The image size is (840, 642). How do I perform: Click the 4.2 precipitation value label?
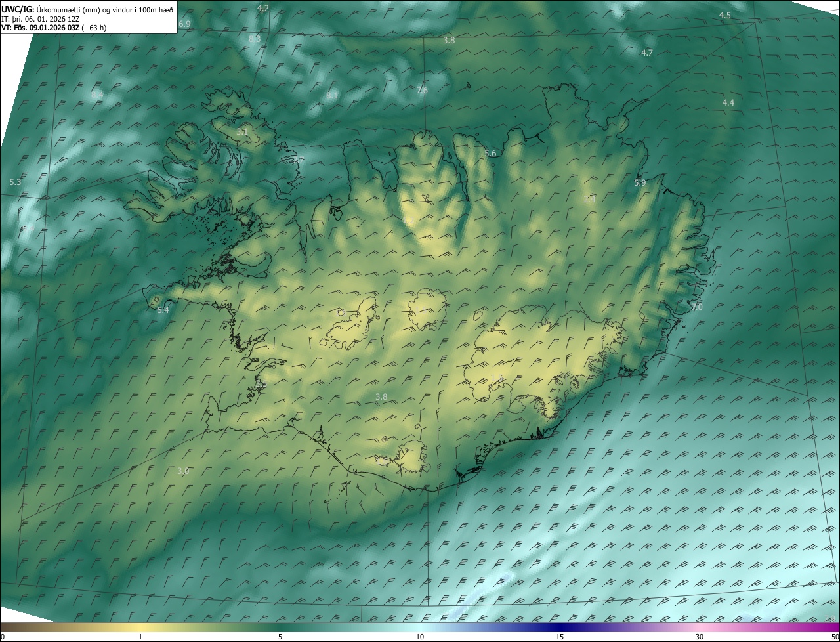point(263,9)
